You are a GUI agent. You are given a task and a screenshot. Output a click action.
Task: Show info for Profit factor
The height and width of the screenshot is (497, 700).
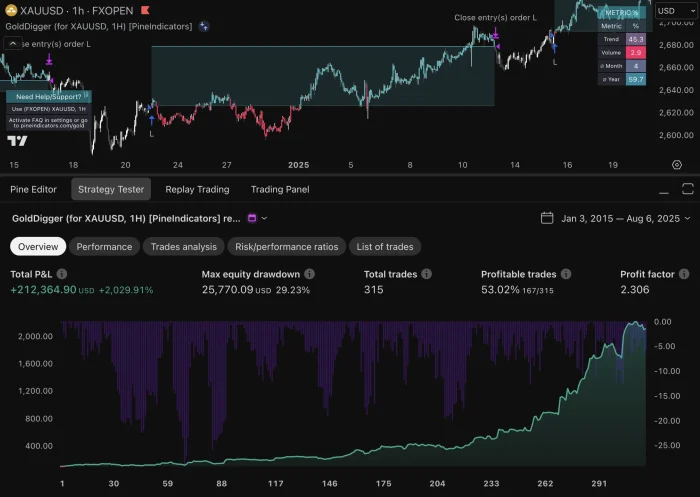coord(683,273)
